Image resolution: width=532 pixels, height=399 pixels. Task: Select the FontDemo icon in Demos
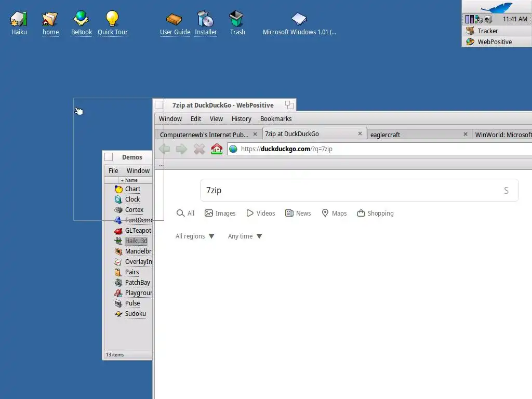tap(118, 220)
